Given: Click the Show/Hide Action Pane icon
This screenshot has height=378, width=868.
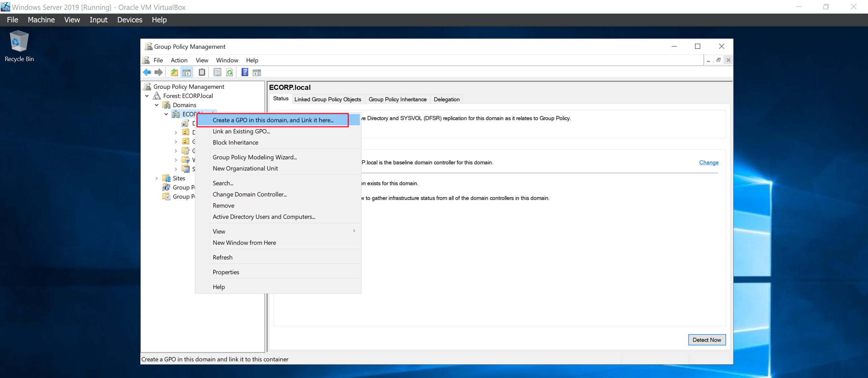Looking at the screenshot, I should tap(257, 72).
